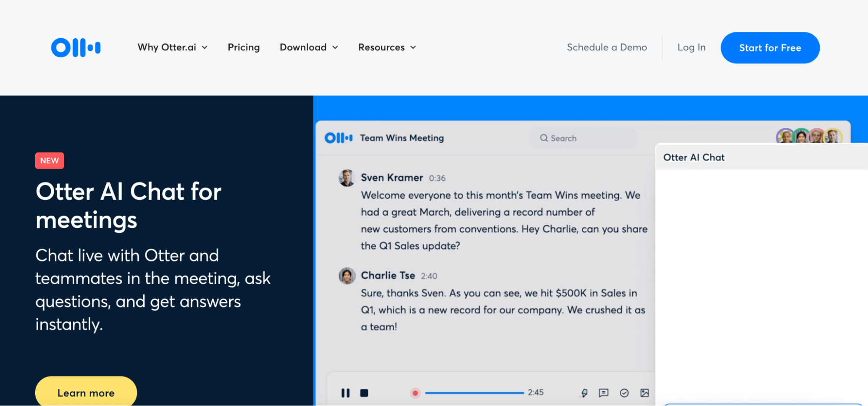Pause the recording with the pause icon
This screenshot has width=868, height=406.
click(345, 393)
